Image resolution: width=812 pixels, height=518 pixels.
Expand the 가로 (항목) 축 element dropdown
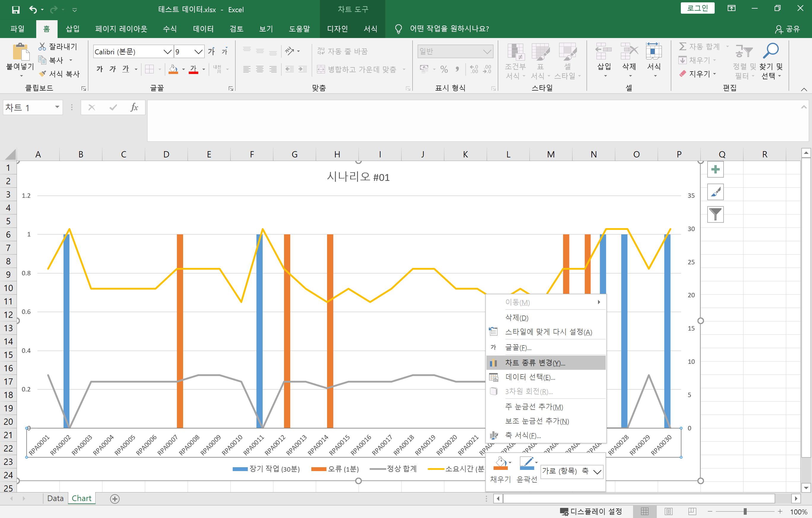pyautogui.click(x=597, y=472)
